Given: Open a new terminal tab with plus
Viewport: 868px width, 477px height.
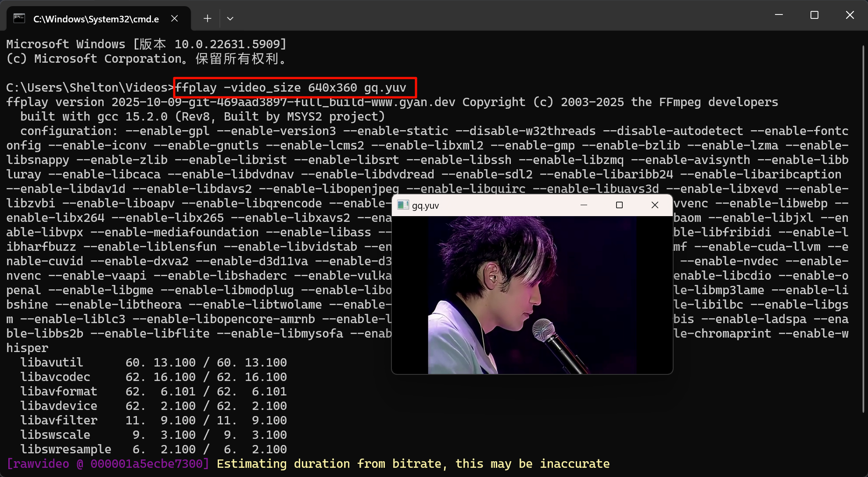Looking at the screenshot, I should (208, 18).
